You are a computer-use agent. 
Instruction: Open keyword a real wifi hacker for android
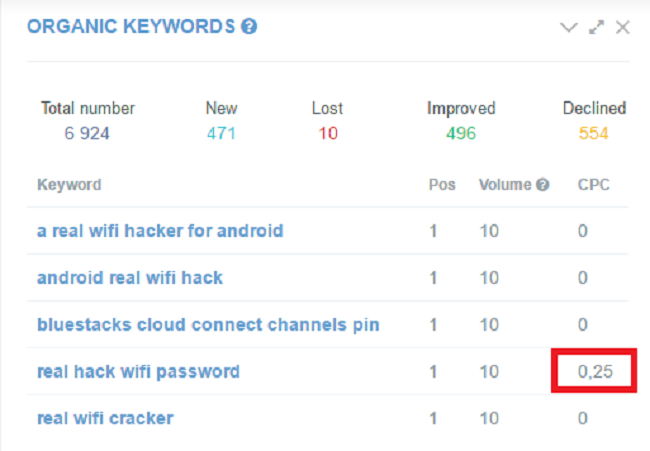coord(160,231)
